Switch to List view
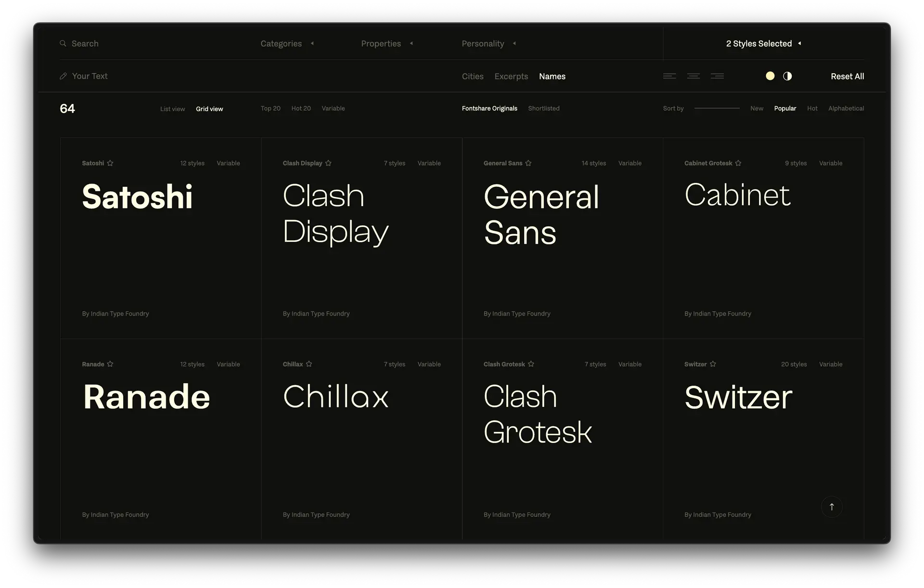 (x=172, y=109)
